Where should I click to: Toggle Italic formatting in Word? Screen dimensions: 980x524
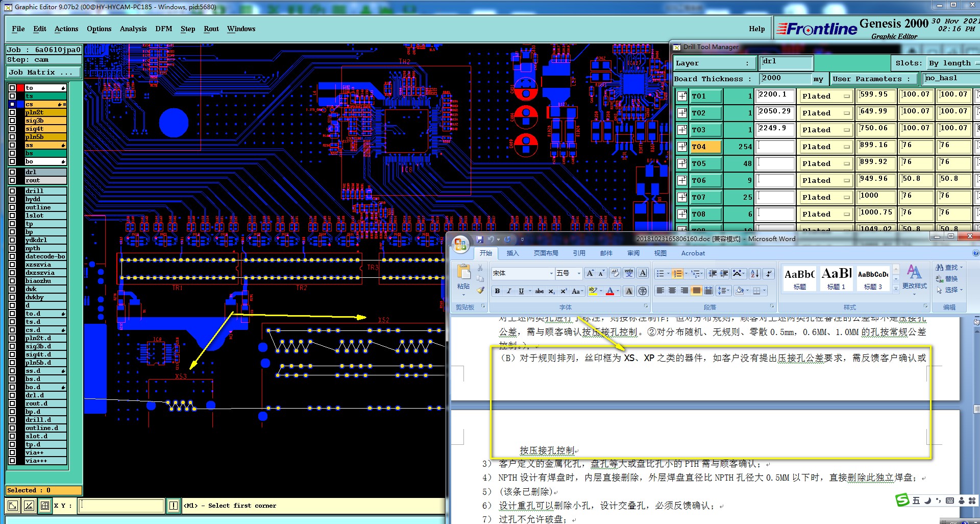click(x=509, y=291)
